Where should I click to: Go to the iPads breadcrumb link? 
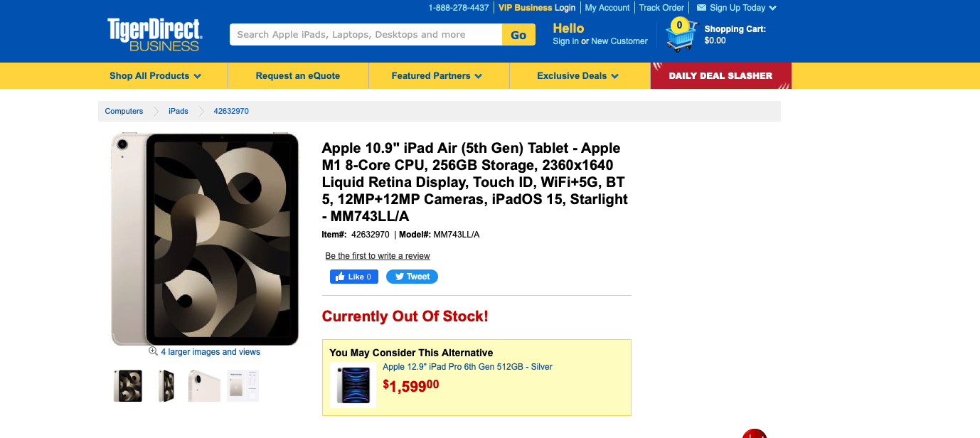tap(179, 111)
